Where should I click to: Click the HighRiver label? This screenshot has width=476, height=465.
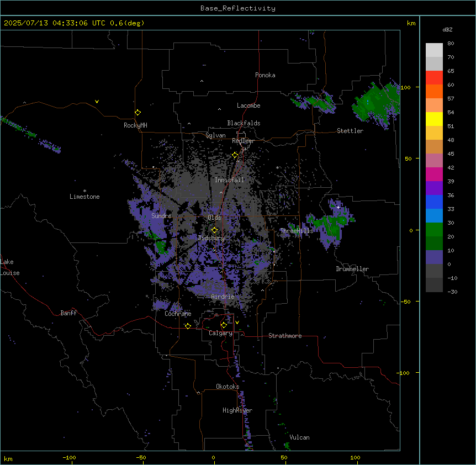237,410
